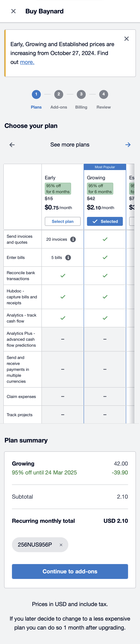Dismiss the price increase notice banner
The width and height of the screenshot is (140, 644).
126,39
